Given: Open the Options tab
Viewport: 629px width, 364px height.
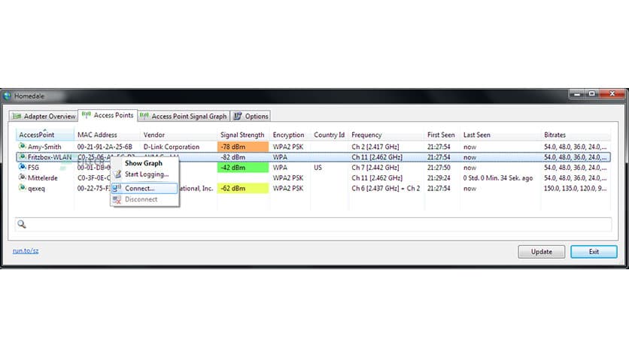Looking at the screenshot, I should [x=251, y=116].
